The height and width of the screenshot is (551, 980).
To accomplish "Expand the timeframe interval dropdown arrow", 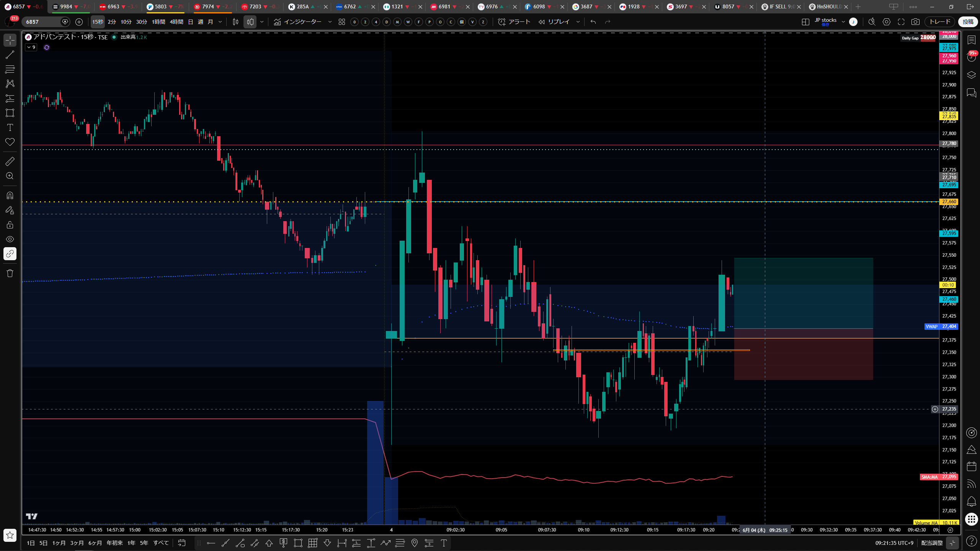I will (x=220, y=22).
